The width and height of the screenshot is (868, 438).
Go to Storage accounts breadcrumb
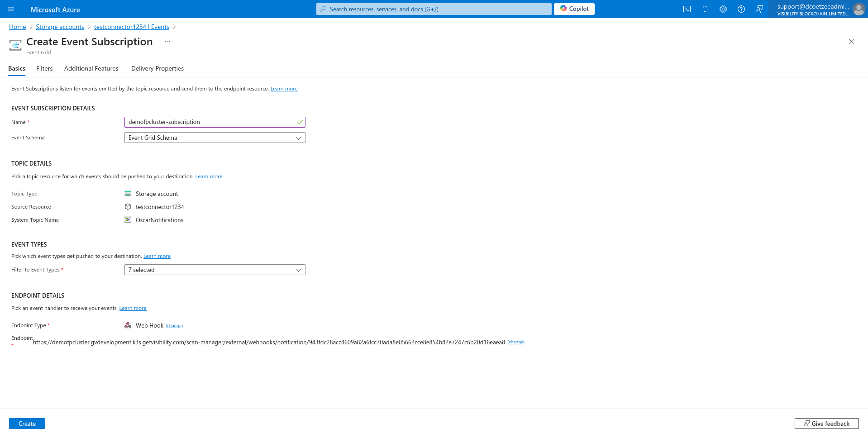coord(60,27)
